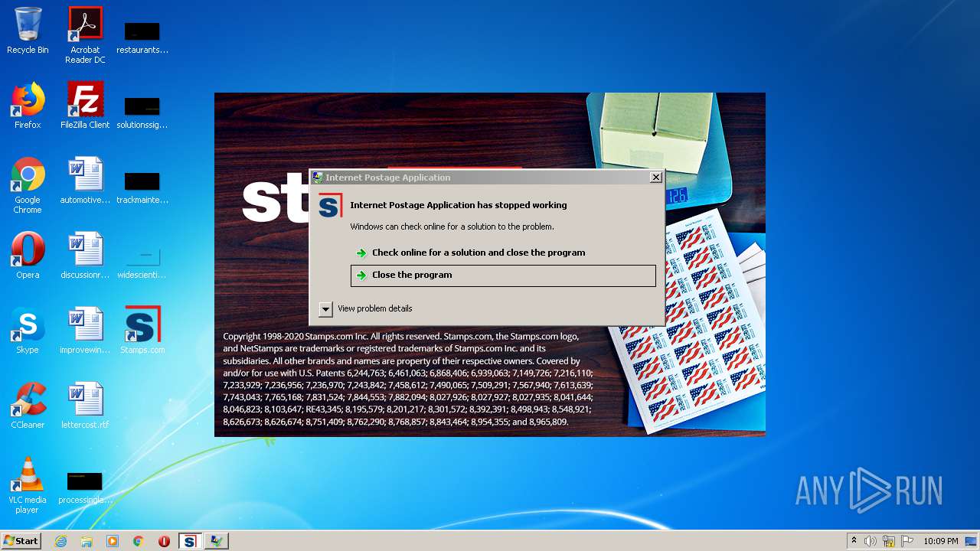Select the widescienti file icon

click(x=142, y=262)
